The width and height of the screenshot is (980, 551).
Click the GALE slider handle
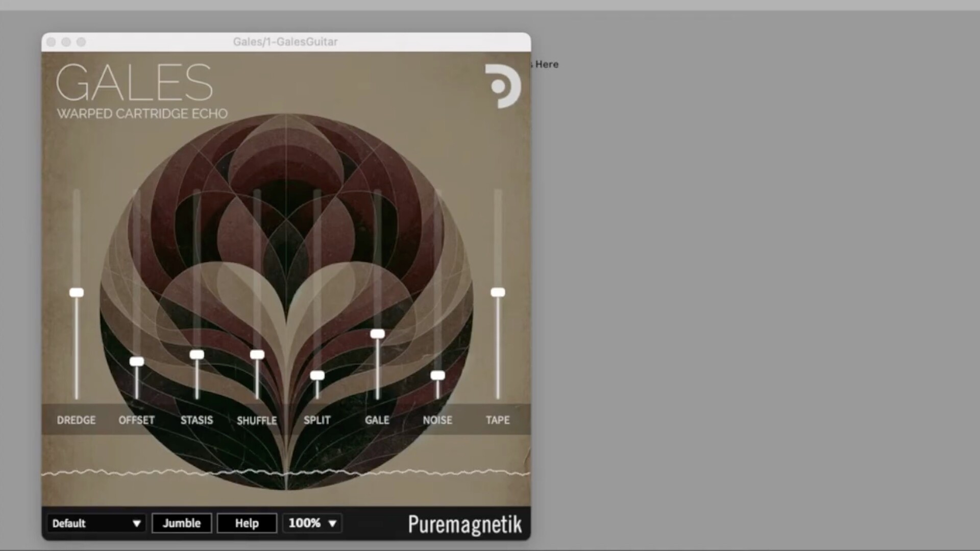point(378,334)
